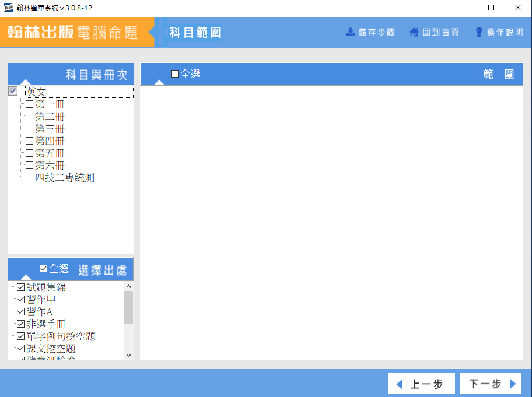Click the app icon in title bar

9,8
